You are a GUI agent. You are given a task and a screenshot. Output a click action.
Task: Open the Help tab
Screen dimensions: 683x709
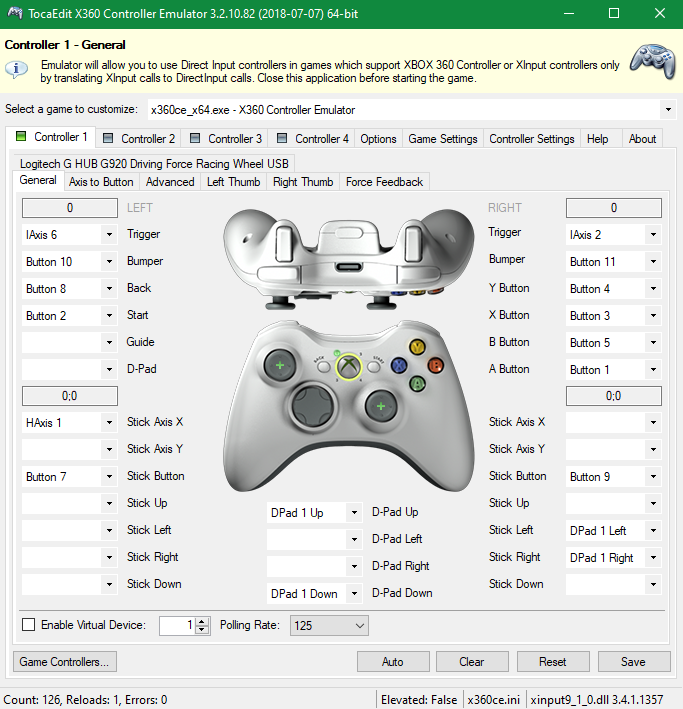pos(598,138)
